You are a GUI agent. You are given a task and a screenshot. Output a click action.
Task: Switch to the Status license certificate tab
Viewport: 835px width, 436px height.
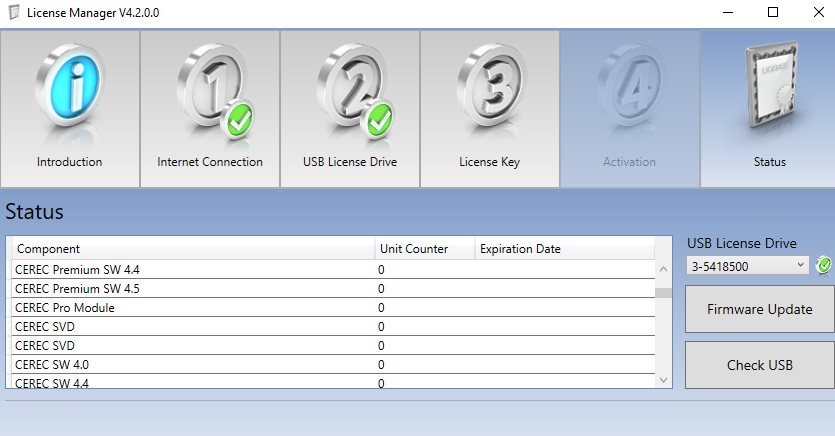pyautogui.click(x=768, y=109)
